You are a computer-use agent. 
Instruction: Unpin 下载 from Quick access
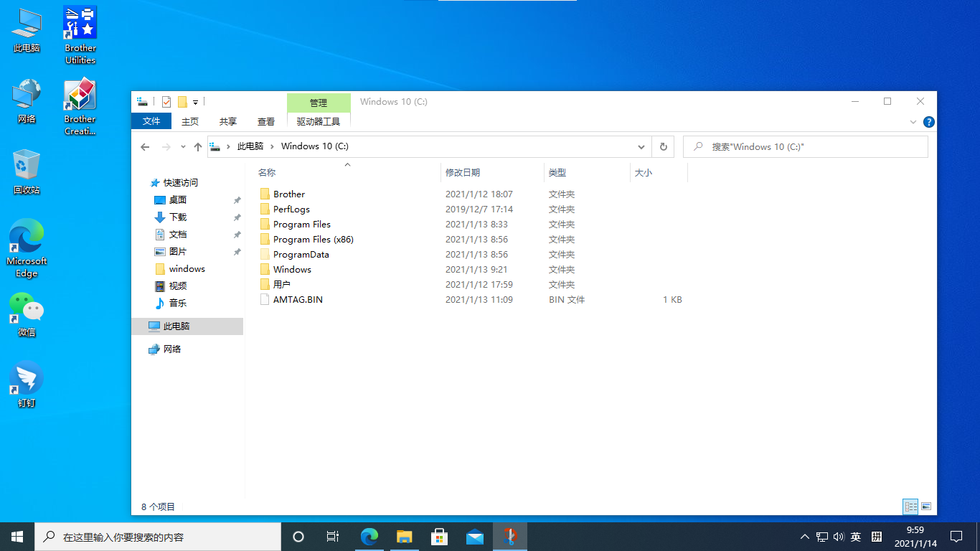click(x=237, y=217)
